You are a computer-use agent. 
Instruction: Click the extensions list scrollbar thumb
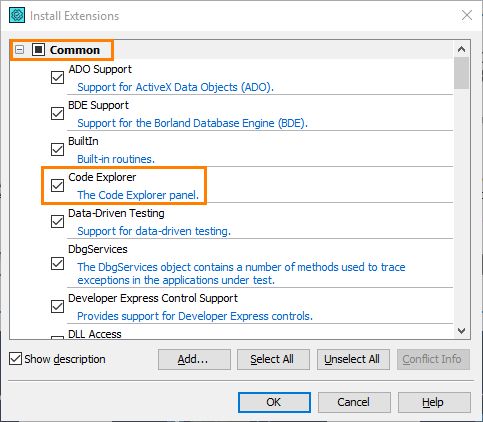[x=462, y=73]
